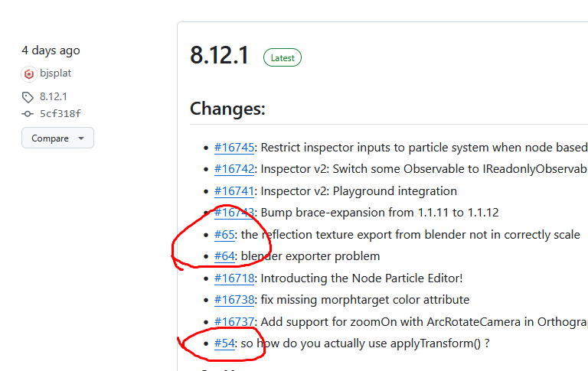Screen dimensions: 588x371
Task: Open the 8.12.1 tag link in sidebar
Action: 53,97
